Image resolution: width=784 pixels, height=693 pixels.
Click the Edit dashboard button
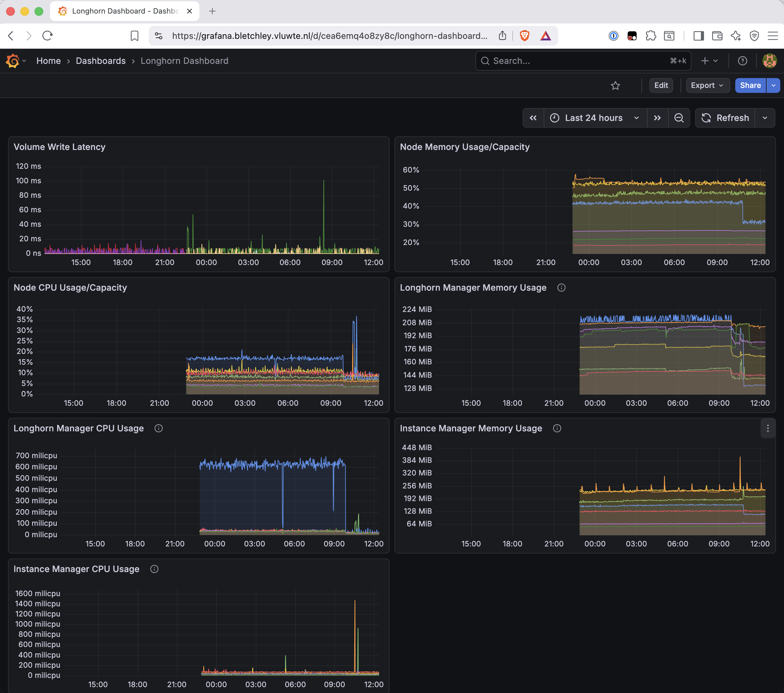(x=661, y=85)
